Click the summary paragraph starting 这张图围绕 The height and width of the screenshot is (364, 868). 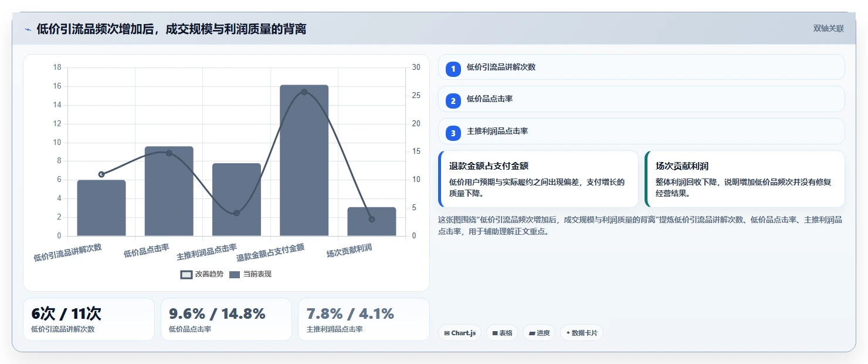[x=640, y=225]
